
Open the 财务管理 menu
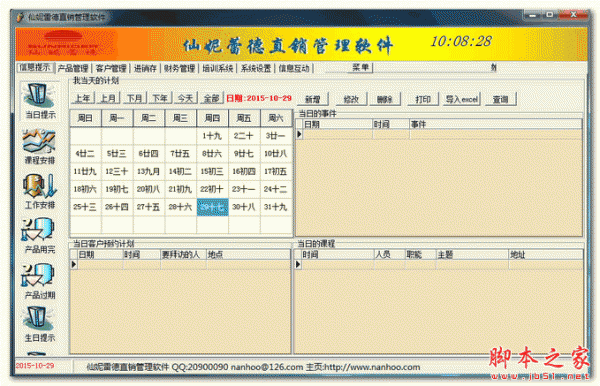179,68
